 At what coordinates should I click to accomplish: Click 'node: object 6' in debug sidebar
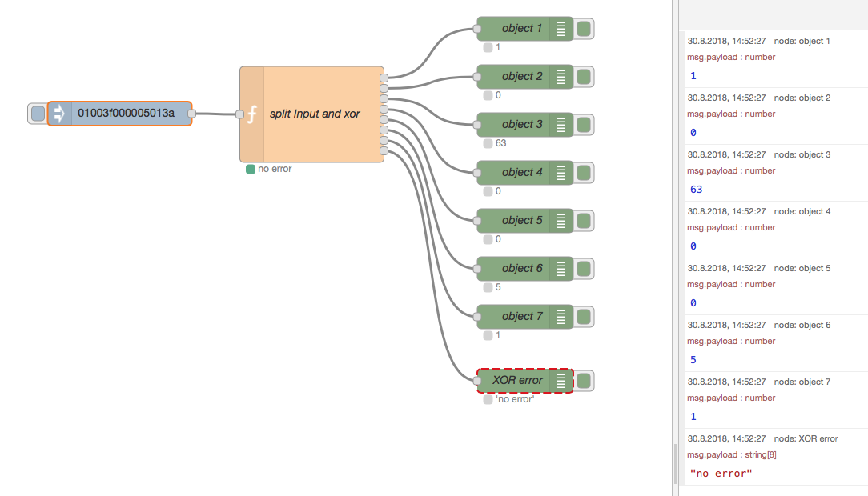click(802, 325)
